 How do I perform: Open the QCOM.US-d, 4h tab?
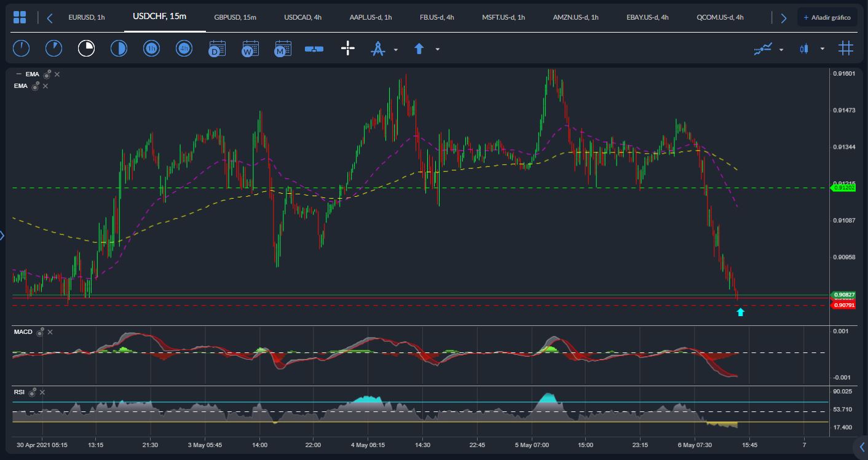(x=720, y=18)
